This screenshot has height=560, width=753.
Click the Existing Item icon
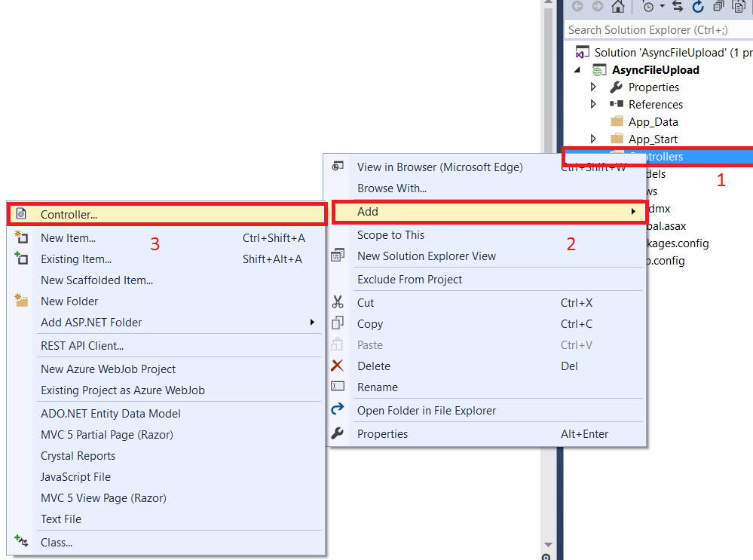(x=21, y=258)
